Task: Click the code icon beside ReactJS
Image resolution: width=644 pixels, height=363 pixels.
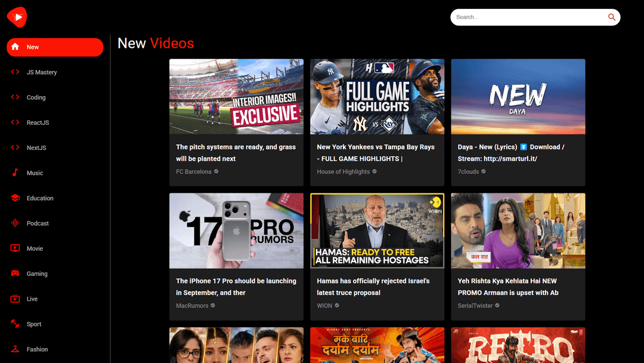Action: (x=15, y=122)
